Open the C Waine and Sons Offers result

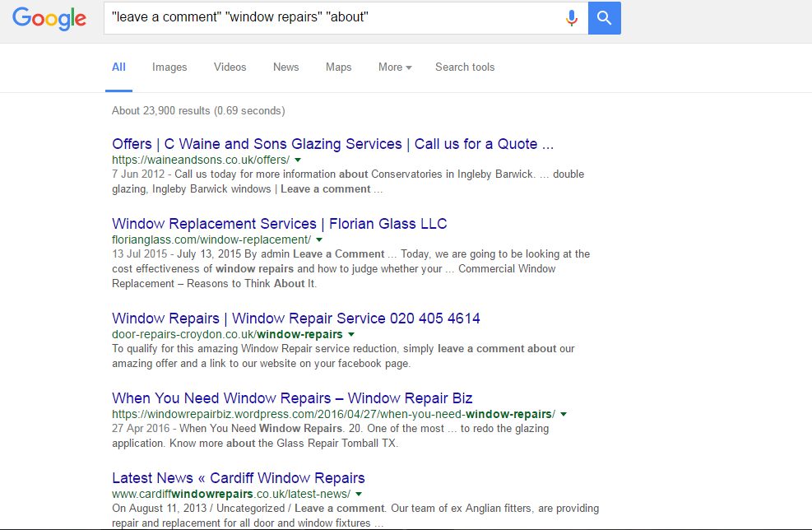click(x=332, y=144)
